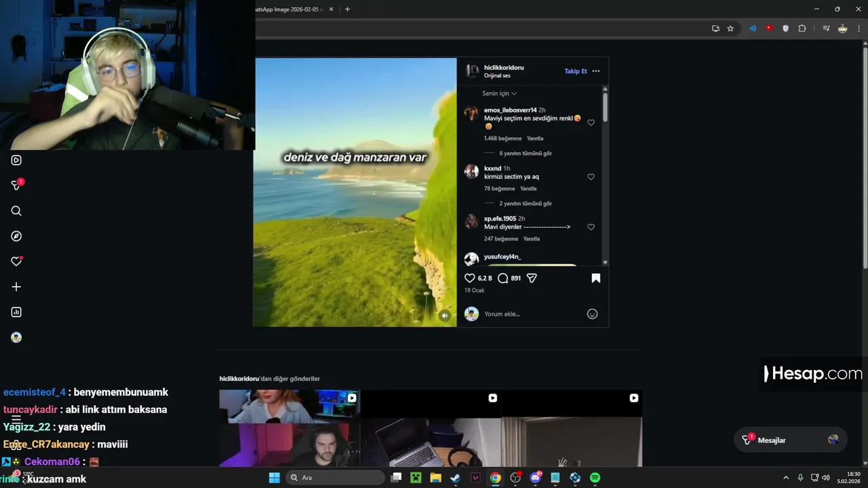Open the middle thumbnail showing a laptop
This screenshot has width=868, height=488.
point(431,428)
